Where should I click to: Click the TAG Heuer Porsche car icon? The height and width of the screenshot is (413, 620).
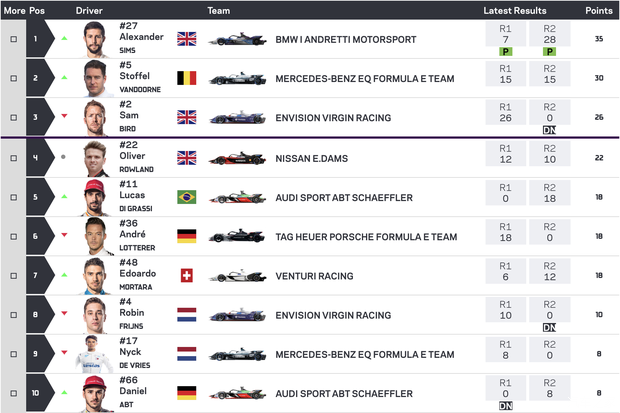237,237
